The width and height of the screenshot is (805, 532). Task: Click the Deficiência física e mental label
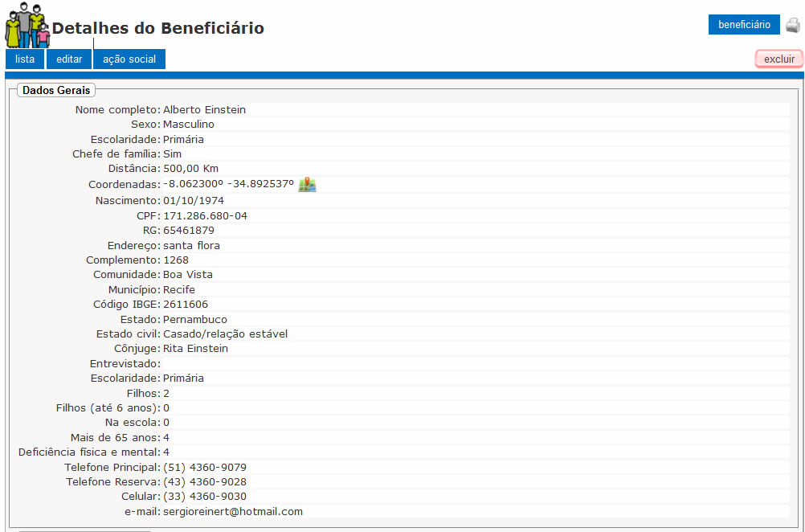(x=90, y=452)
